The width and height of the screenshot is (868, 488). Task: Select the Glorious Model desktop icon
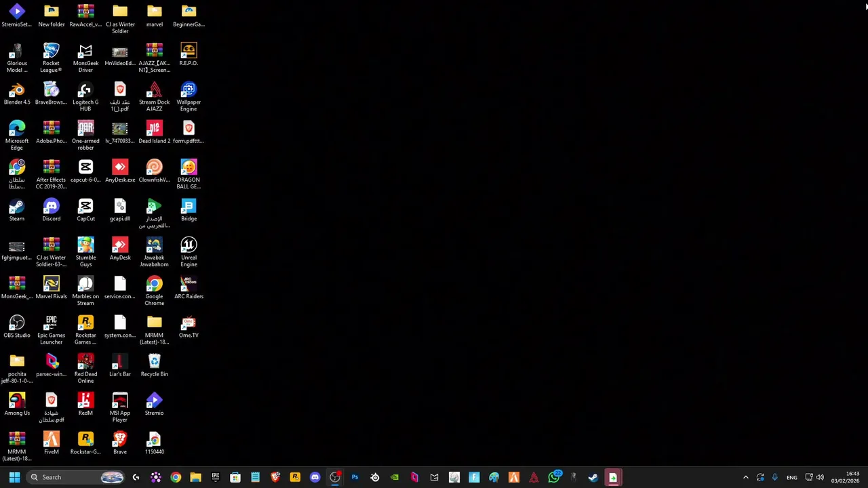(x=17, y=58)
